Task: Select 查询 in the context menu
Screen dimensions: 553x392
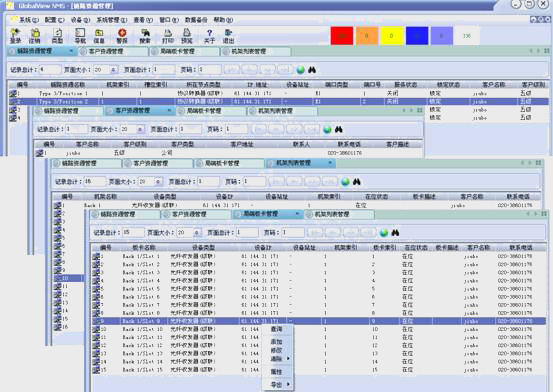Action: tap(276, 329)
